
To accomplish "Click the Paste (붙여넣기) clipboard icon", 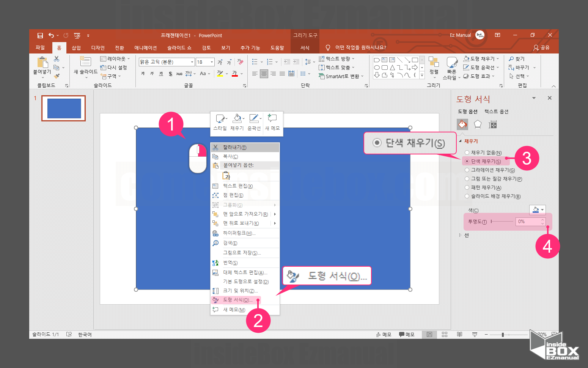I will tap(42, 62).
